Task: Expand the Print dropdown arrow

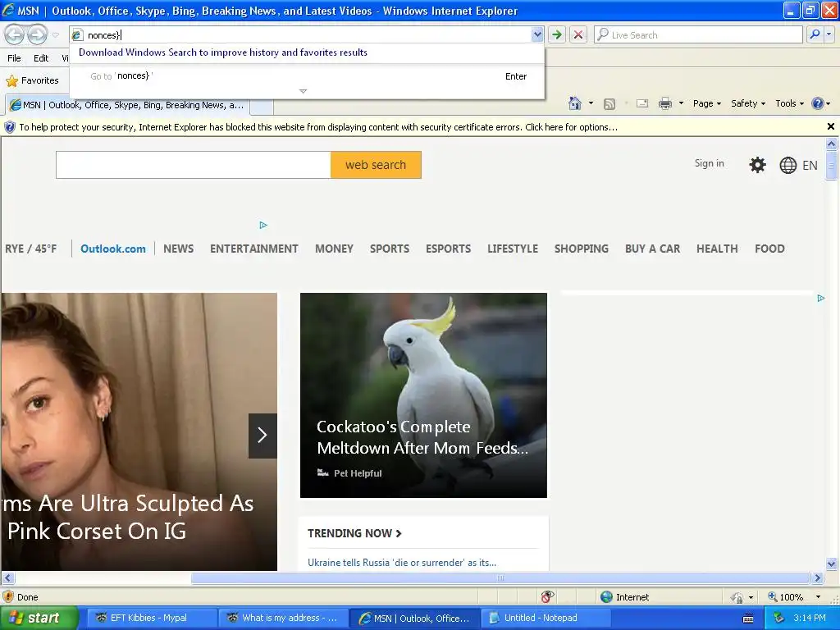Action: click(x=681, y=103)
